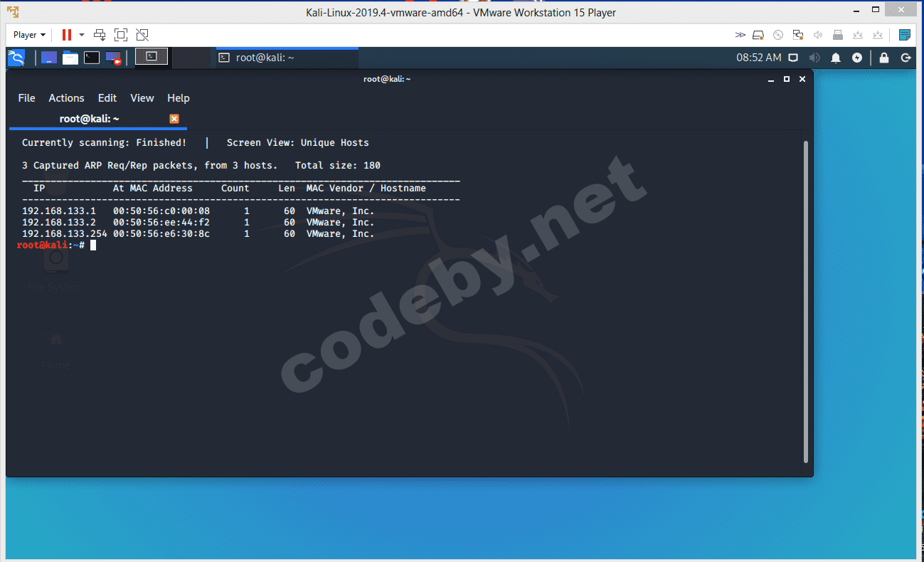Lock the screen with the padlock icon

884,58
